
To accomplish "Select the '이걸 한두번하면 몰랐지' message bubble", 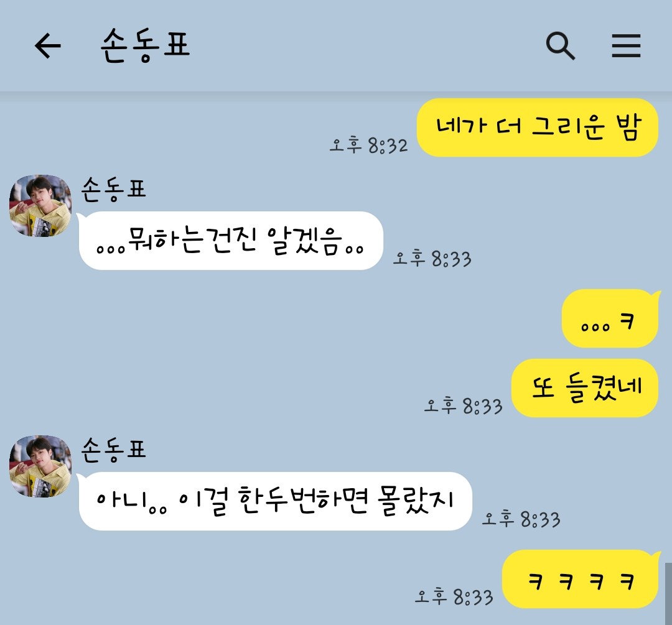I will [x=274, y=501].
